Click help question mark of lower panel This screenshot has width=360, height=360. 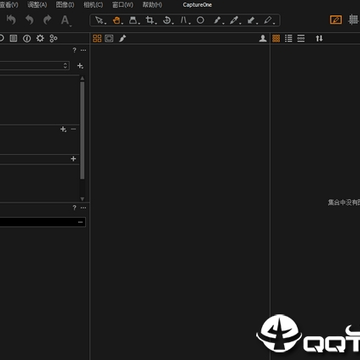pyautogui.click(x=74, y=208)
